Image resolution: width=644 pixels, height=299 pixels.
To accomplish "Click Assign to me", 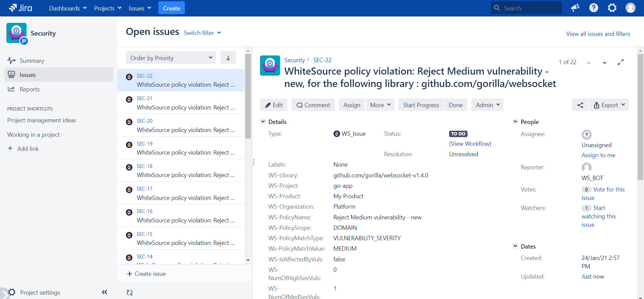I will tap(598, 155).
